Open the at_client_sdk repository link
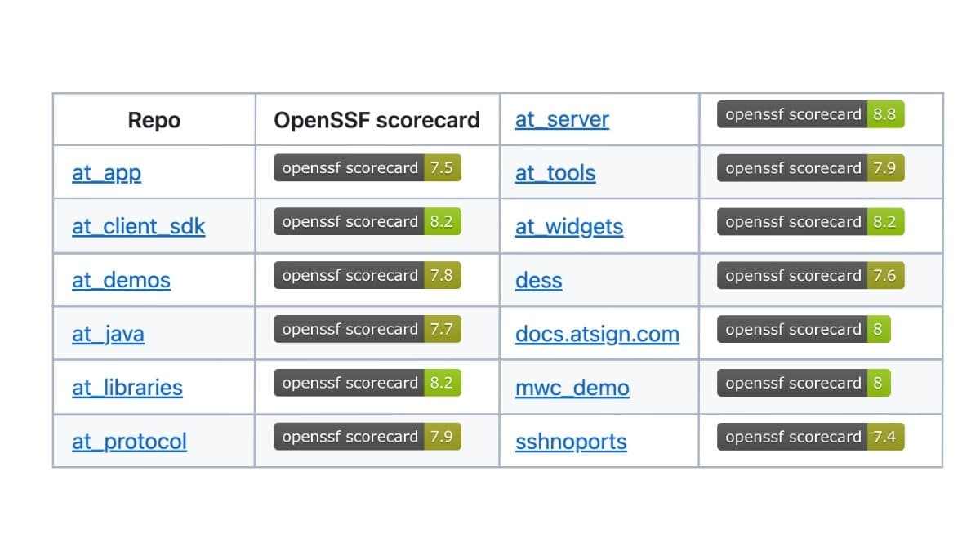This screenshot has height=551, width=980. coord(138,226)
